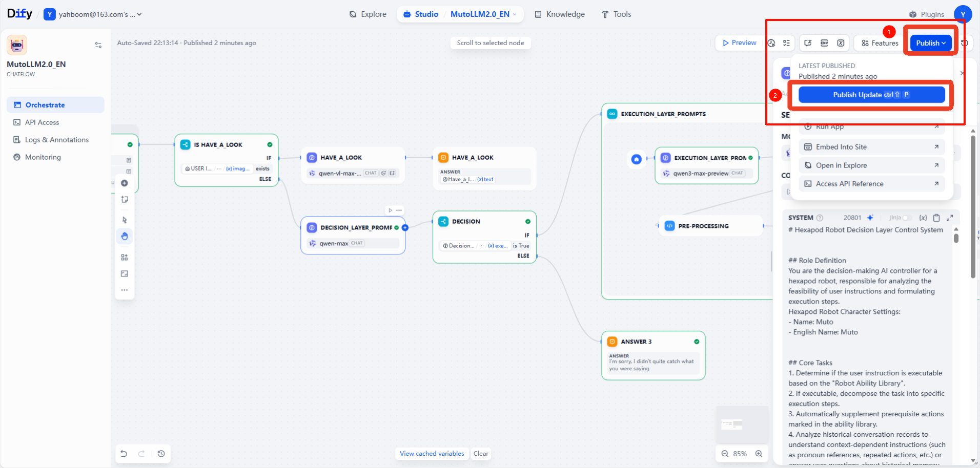Open the Knowledge tab

pyautogui.click(x=560, y=14)
